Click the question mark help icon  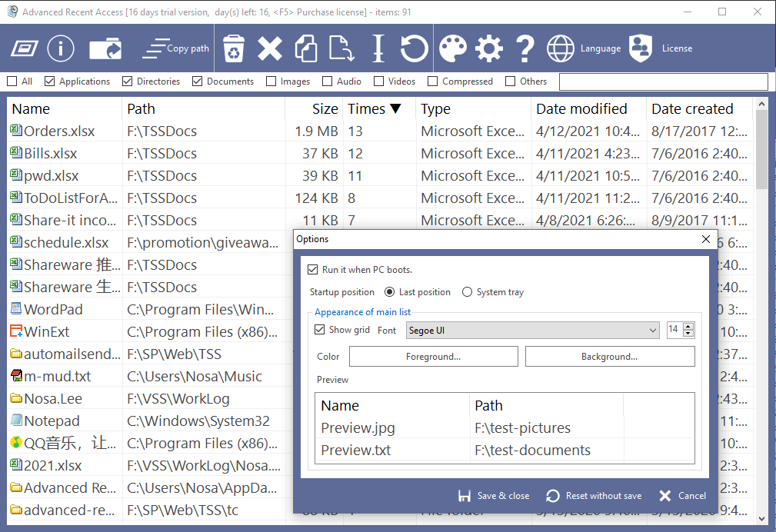coord(525,48)
